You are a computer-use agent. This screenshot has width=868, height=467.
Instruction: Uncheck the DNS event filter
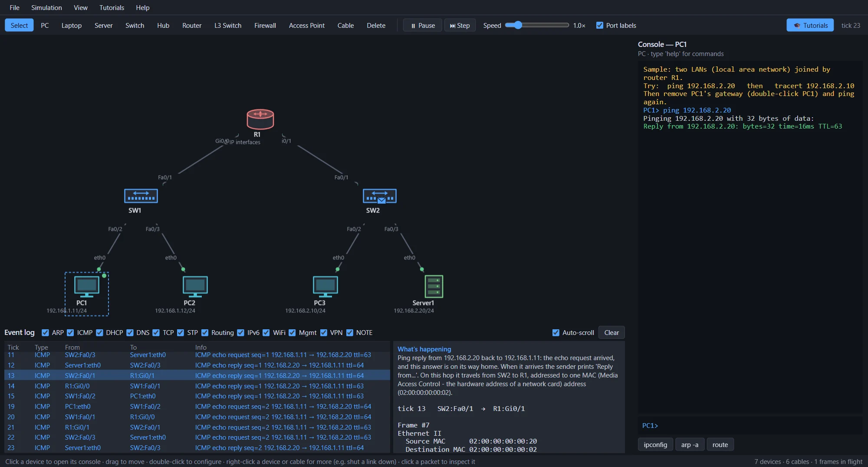(x=130, y=333)
